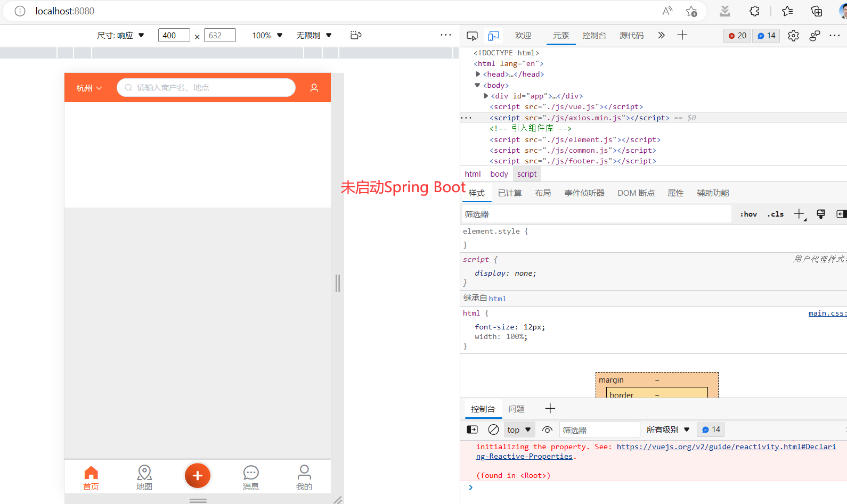The image size is (847, 504).
Task: Collapse the body element in the DOM tree
Action: 477,85
